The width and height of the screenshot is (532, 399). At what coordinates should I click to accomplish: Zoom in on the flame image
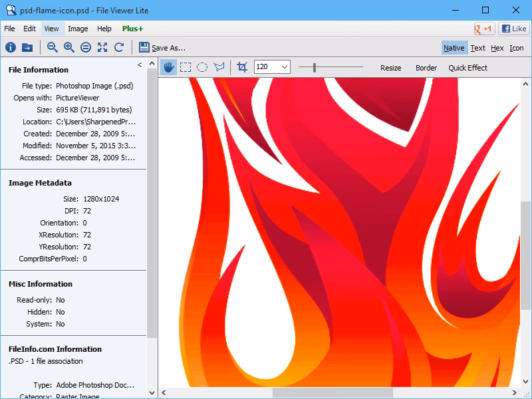(x=67, y=47)
